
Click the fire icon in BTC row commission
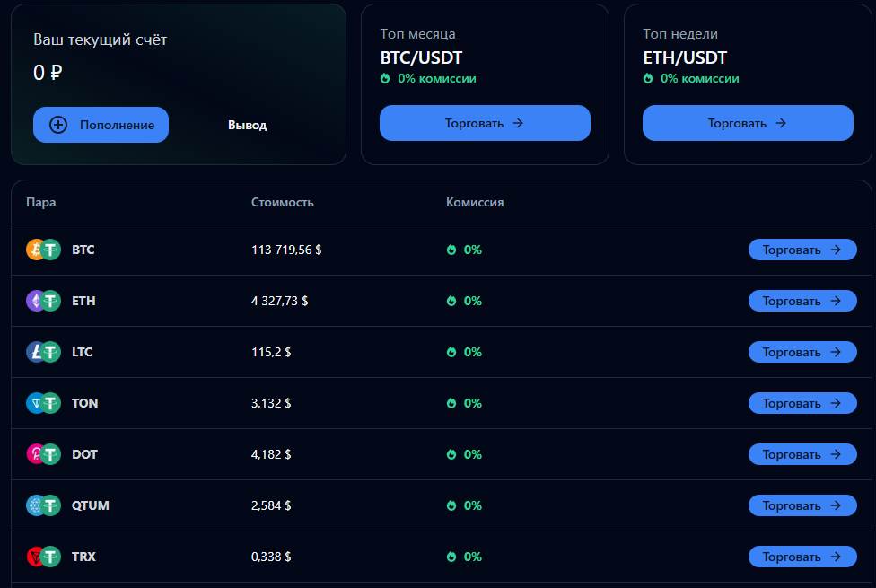pyautogui.click(x=451, y=250)
